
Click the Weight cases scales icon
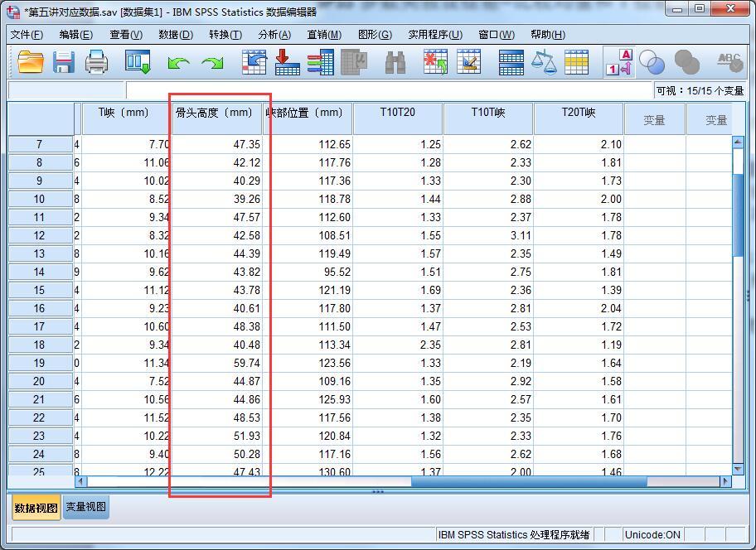[x=544, y=62]
